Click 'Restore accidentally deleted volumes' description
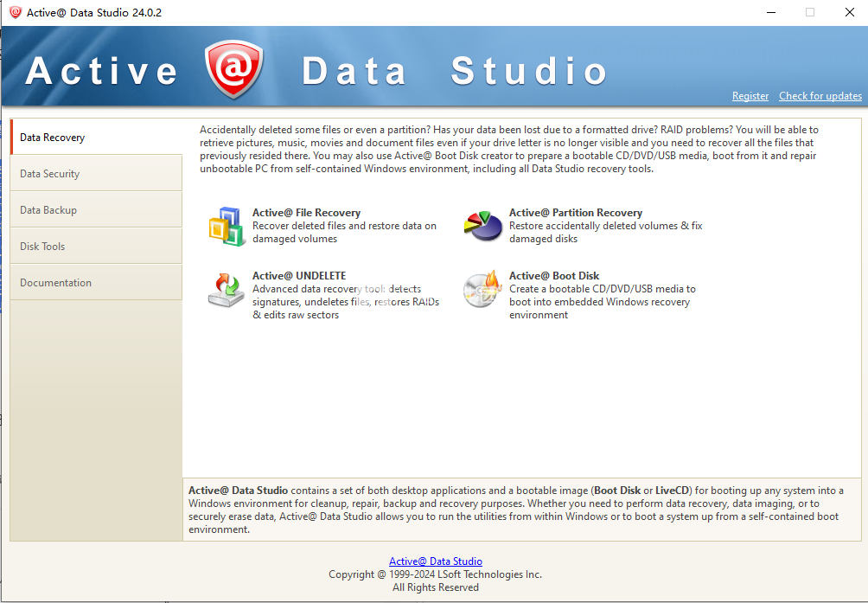Image resolution: width=868 pixels, height=603 pixels. [x=605, y=233]
